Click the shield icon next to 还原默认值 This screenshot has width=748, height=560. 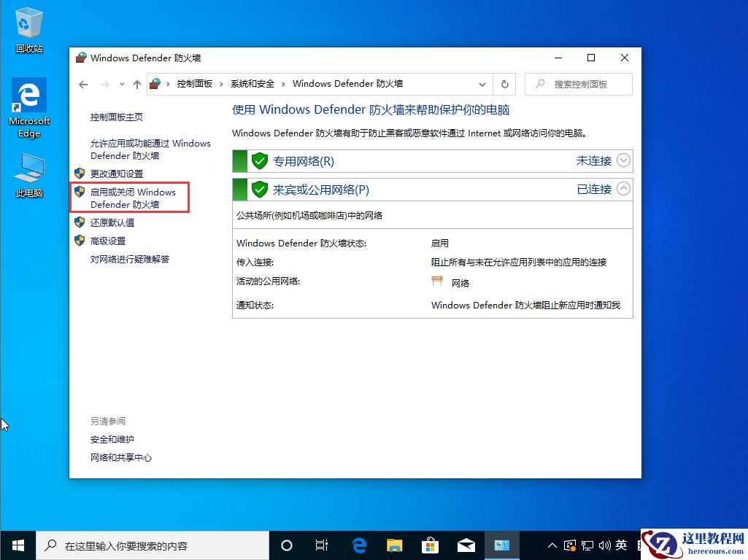point(80,222)
